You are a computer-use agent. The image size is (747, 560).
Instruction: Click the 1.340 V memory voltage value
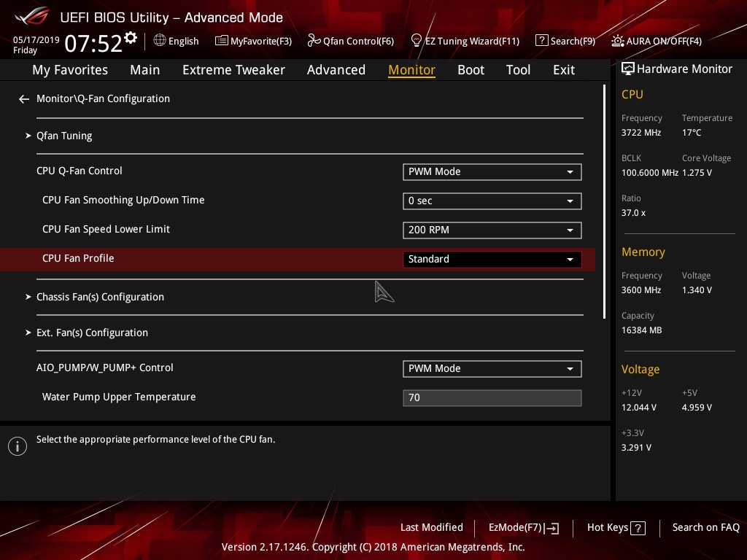(x=697, y=290)
